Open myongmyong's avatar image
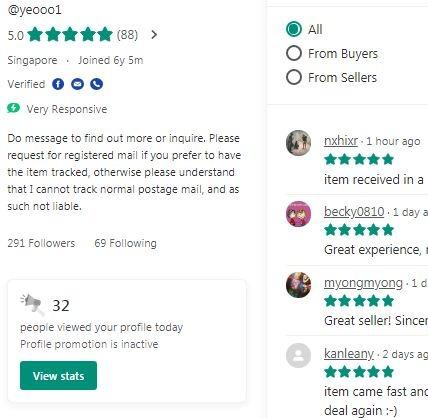428x418 pixels. point(298,285)
